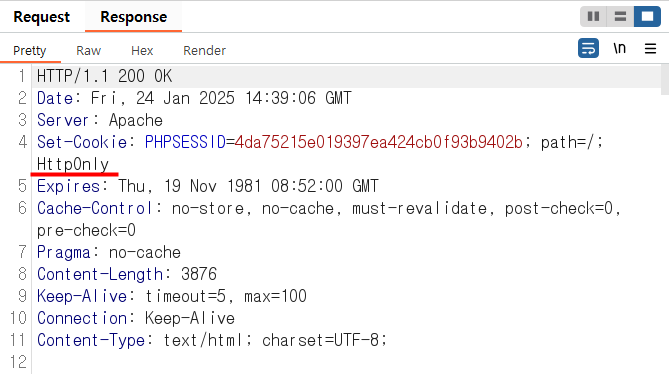Click line number 12 in gutter
The image size is (669, 374).
[x=18, y=362]
